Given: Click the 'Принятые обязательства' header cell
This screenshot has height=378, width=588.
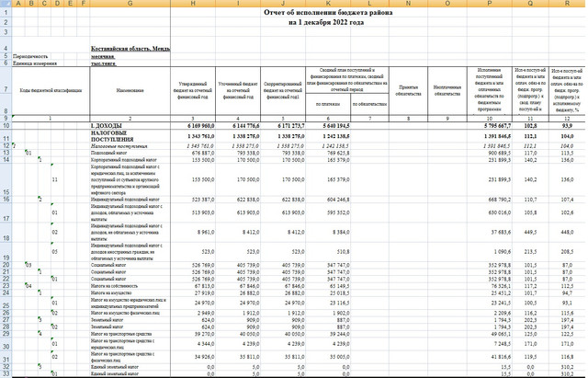Looking at the screenshot, I should pos(408,90).
